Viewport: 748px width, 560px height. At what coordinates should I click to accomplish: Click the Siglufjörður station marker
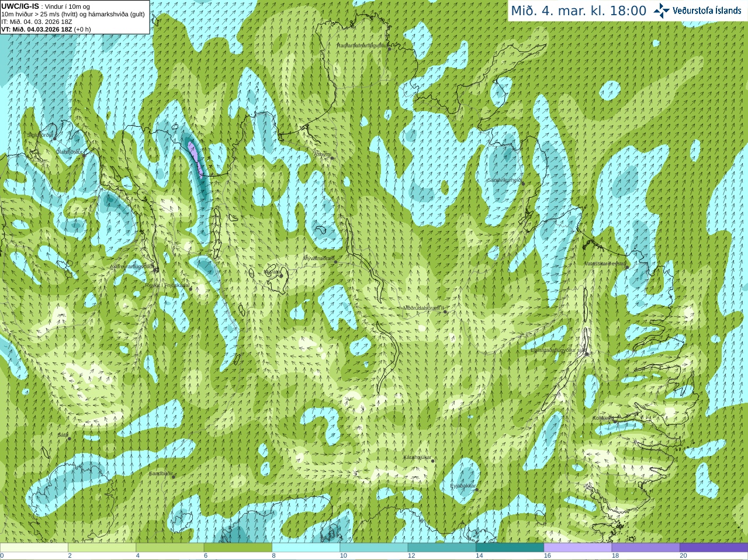(55, 139)
